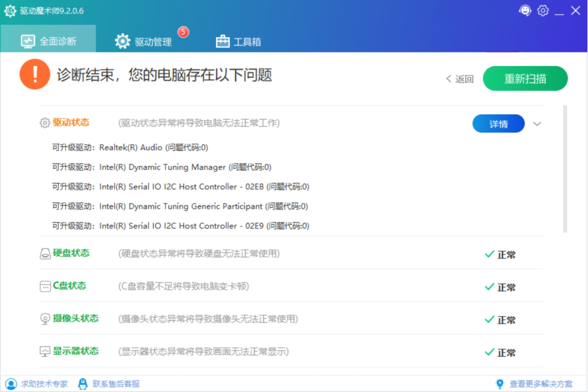Viewport: 588px width, 392px height.
Task: Click the 重新扫描 button to rescan
Action: (x=525, y=78)
